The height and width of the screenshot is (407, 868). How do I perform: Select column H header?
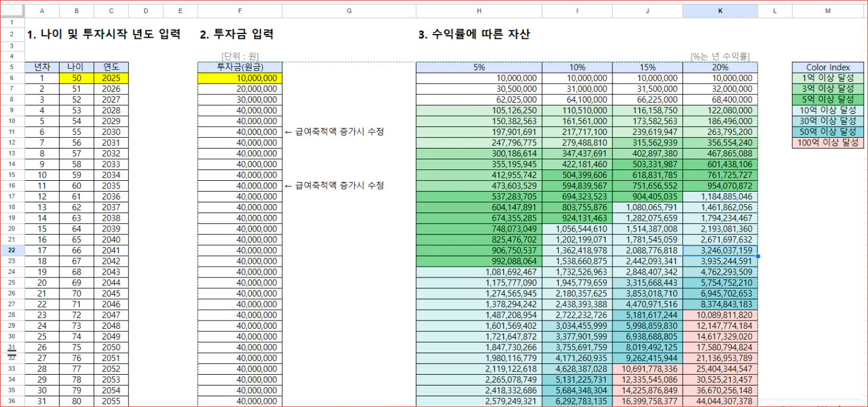click(x=479, y=11)
